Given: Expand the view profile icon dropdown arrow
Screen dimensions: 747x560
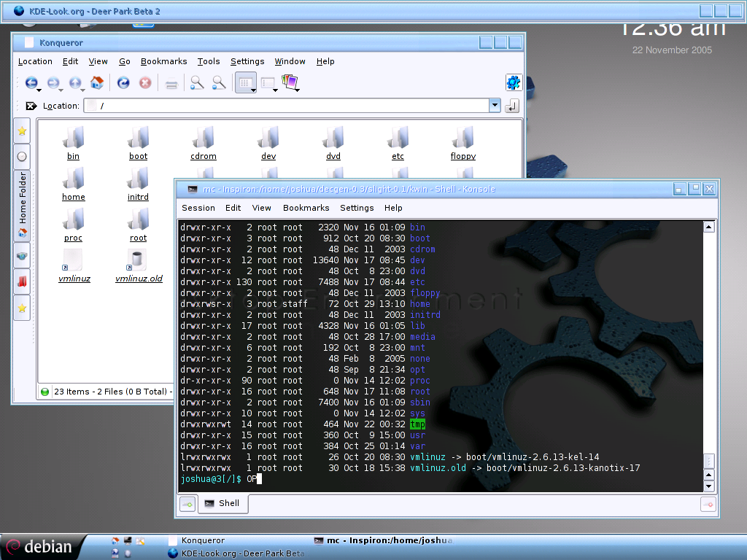Looking at the screenshot, I should [x=298, y=90].
